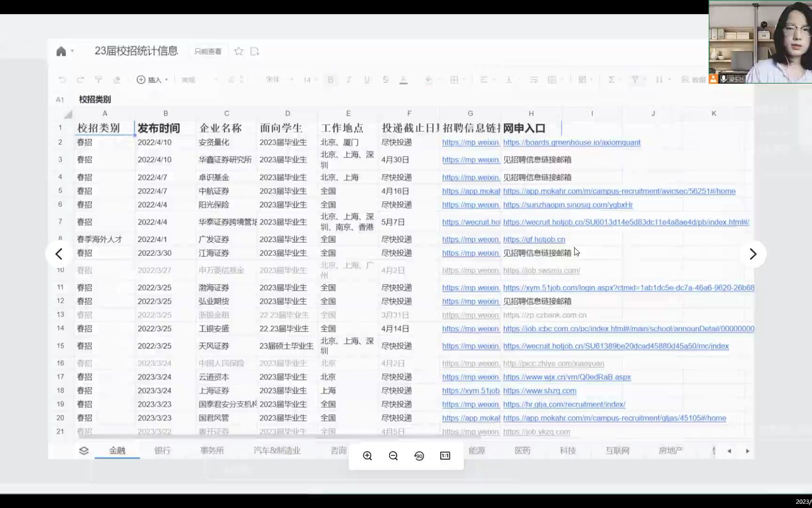Click the sheet list layers icon
Viewport: 812px width, 508px height.
[x=84, y=451]
